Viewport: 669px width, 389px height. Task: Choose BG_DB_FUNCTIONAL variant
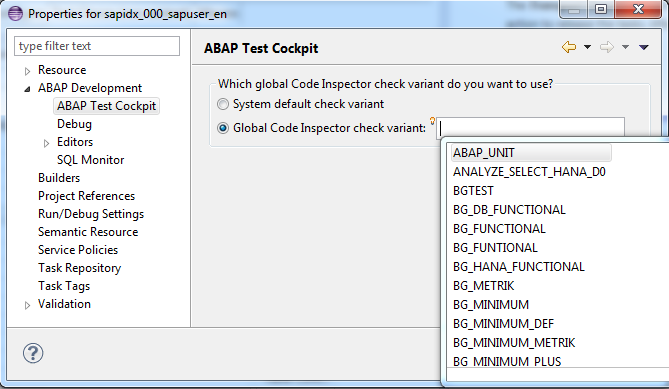pyautogui.click(x=509, y=210)
